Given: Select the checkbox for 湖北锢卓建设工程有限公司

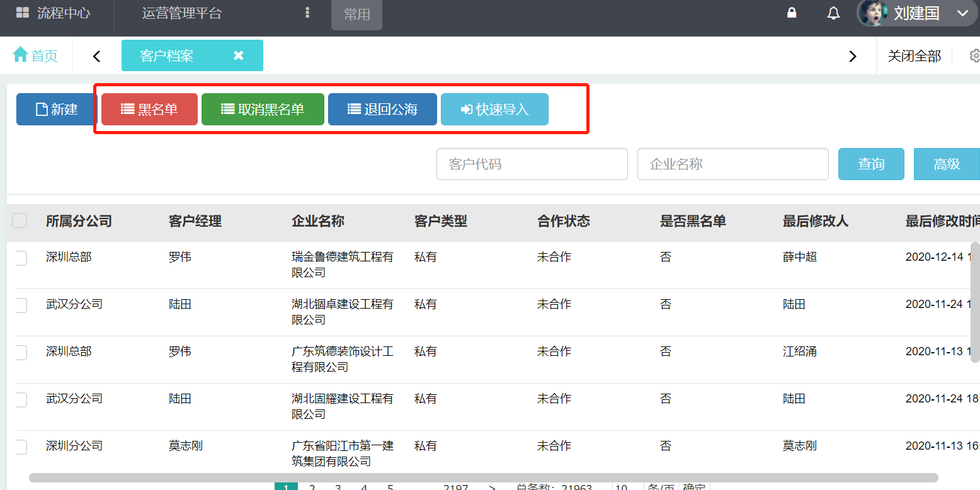Looking at the screenshot, I should tap(21, 305).
